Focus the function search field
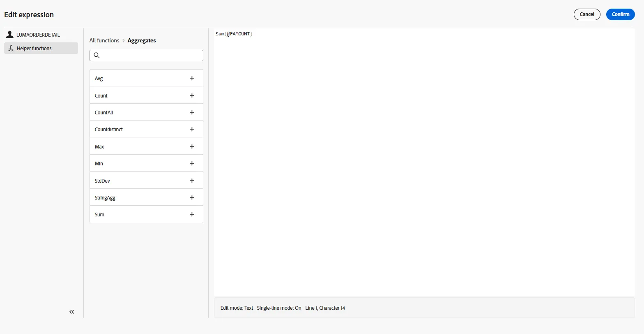This screenshot has width=644, height=334. (x=146, y=56)
